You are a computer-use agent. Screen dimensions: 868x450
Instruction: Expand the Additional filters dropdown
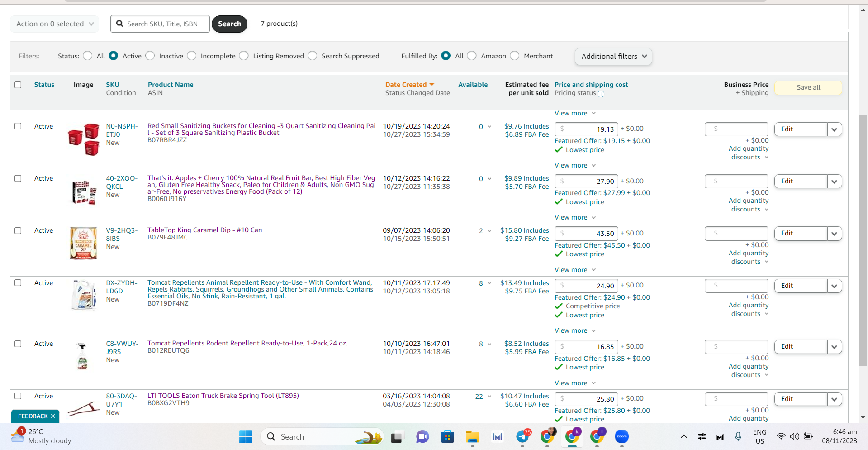pyautogui.click(x=613, y=57)
